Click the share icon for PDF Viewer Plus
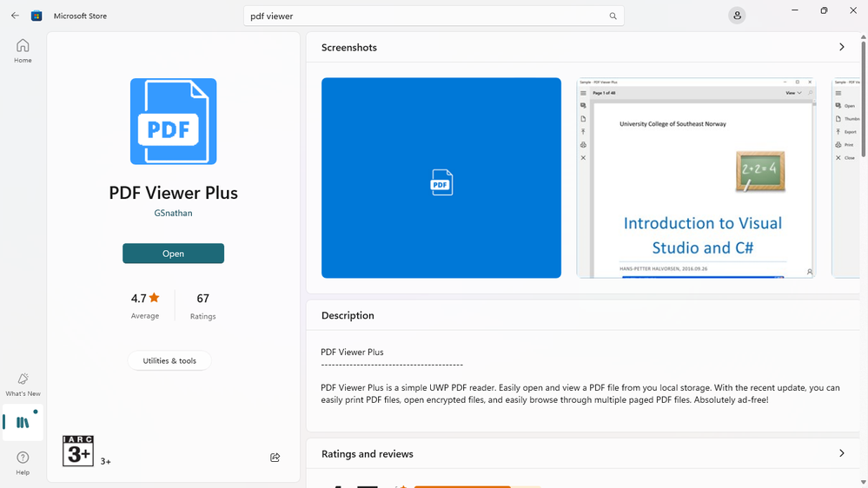The height and width of the screenshot is (488, 868). 275,457
